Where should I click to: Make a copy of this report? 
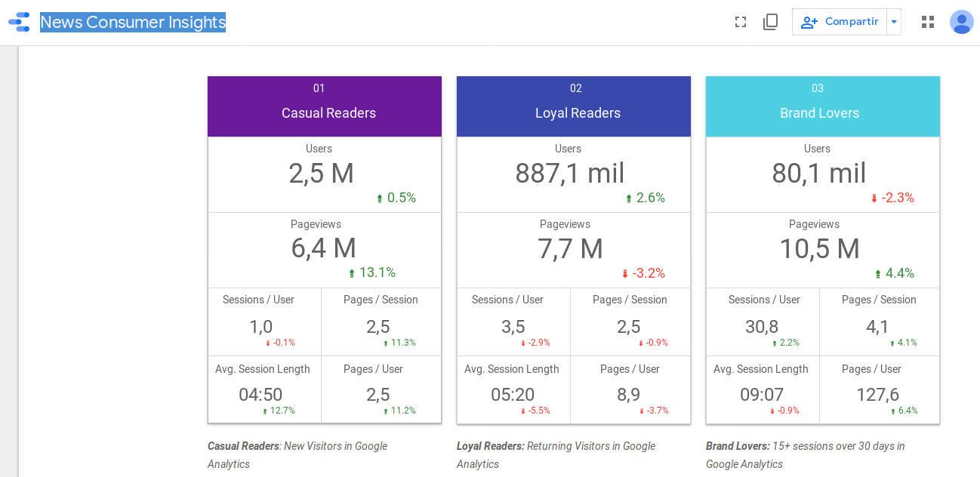[770, 22]
